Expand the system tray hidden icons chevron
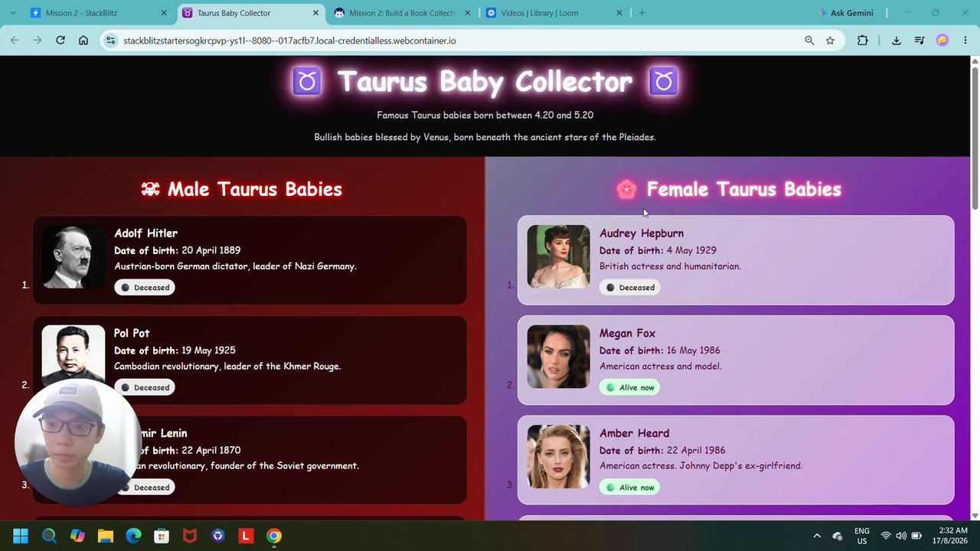Image resolution: width=980 pixels, height=551 pixels. pos(817,536)
